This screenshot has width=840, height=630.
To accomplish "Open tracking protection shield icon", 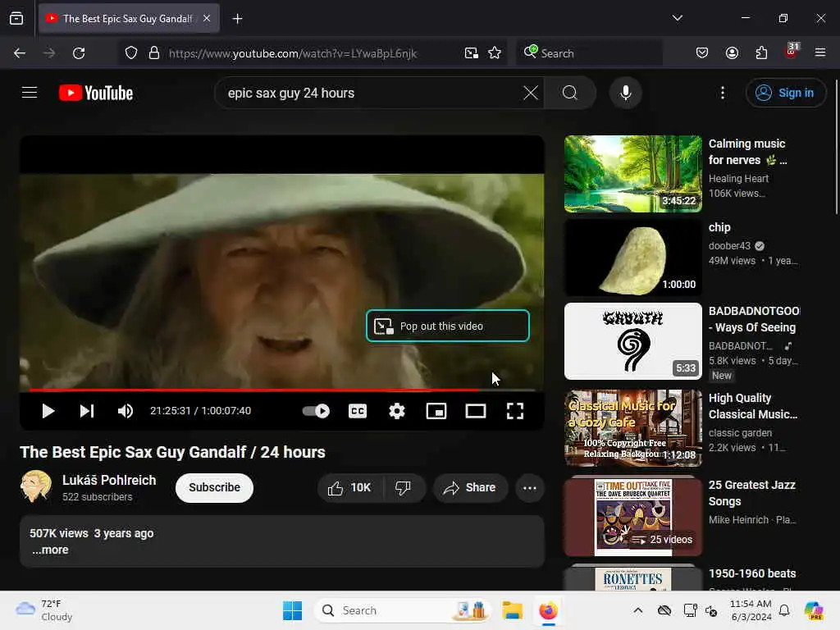I will 131,53.
